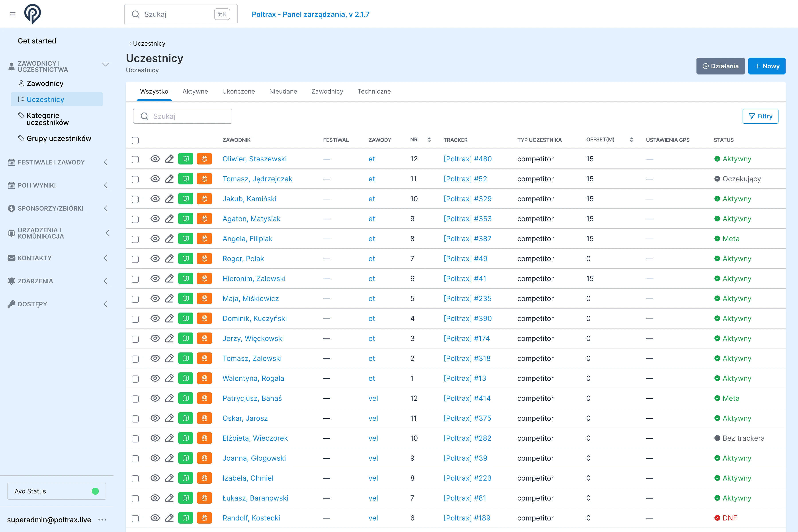Viewport: 798px width, 532px height.
Task: Click three-dots menu next to superadmin email
Action: (102, 519)
